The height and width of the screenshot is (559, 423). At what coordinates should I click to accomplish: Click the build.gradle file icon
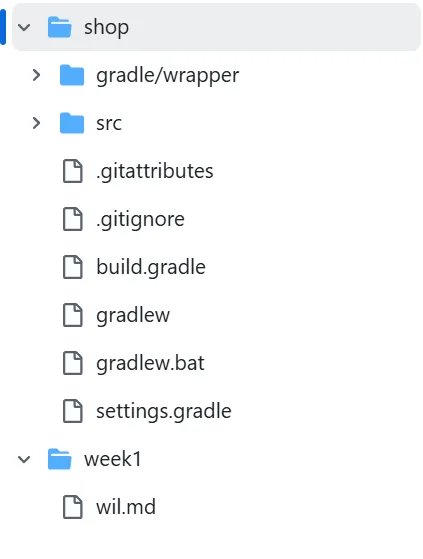[73, 267]
